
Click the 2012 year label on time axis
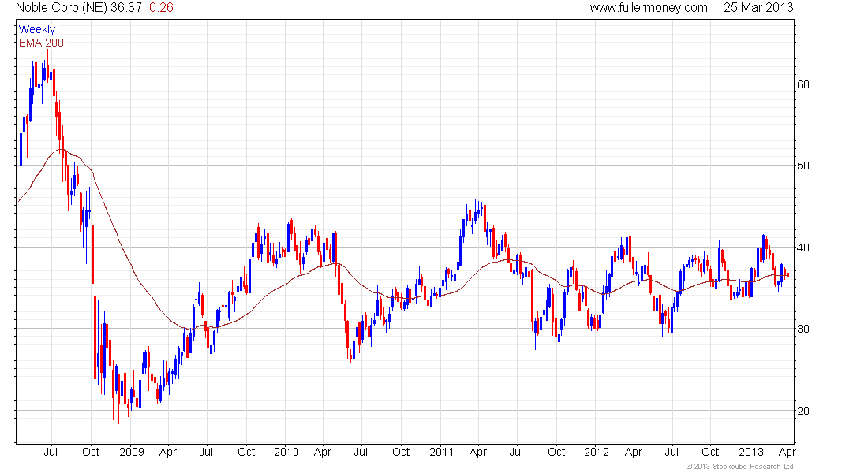coord(597,452)
